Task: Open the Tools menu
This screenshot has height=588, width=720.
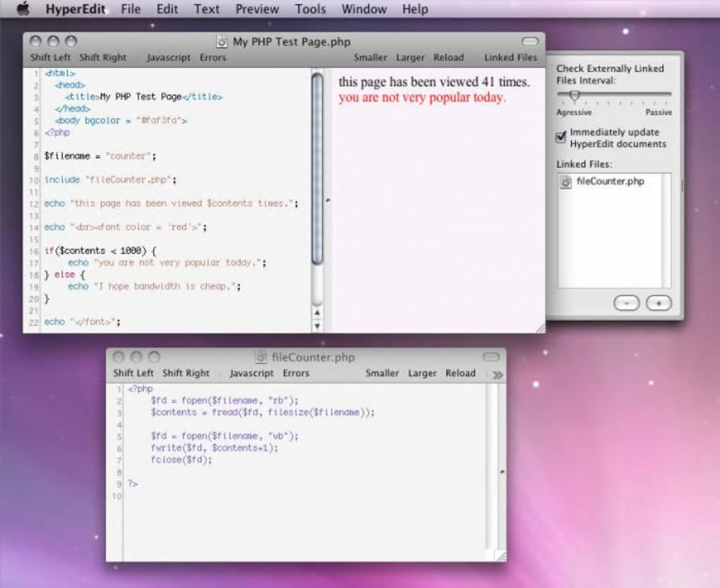Action: point(311,9)
